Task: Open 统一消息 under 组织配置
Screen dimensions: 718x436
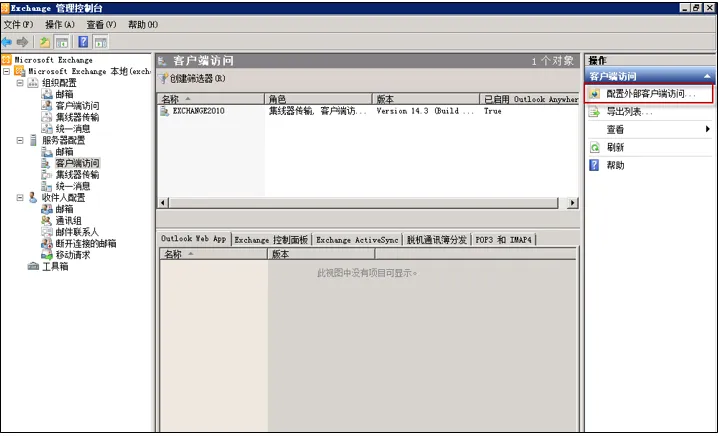Action: (x=72, y=129)
